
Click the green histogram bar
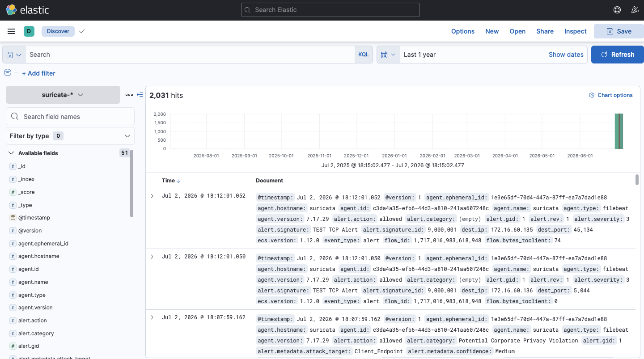[x=619, y=131]
